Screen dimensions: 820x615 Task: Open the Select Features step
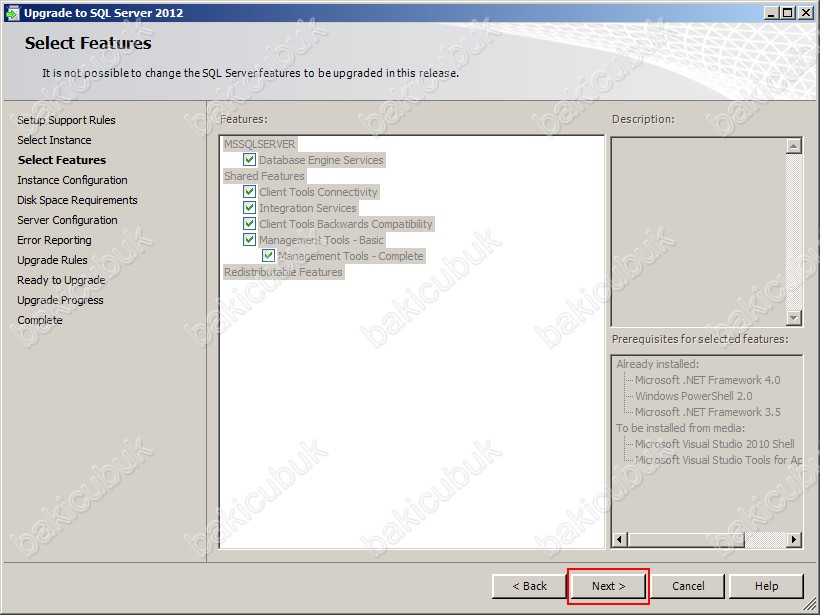click(x=62, y=160)
